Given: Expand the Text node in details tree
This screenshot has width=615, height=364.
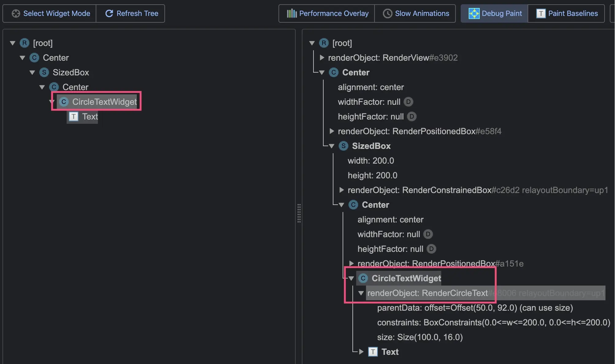Looking at the screenshot, I should (361, 352).
